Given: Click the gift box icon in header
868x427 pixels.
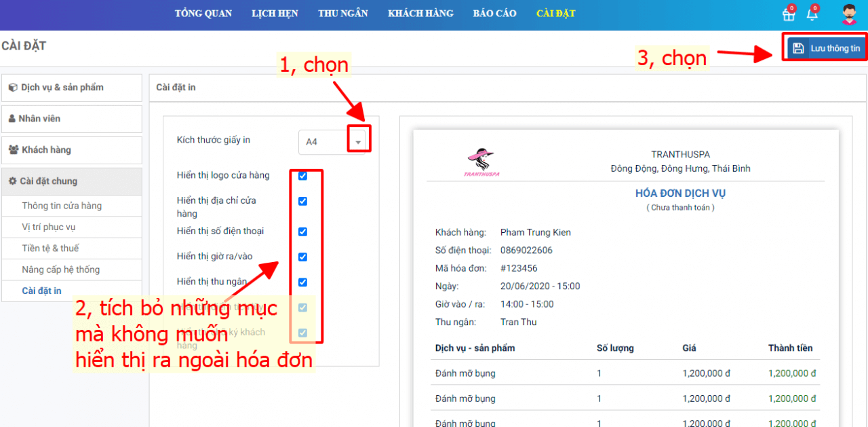Looking at the screenshot, I should 789,14.
